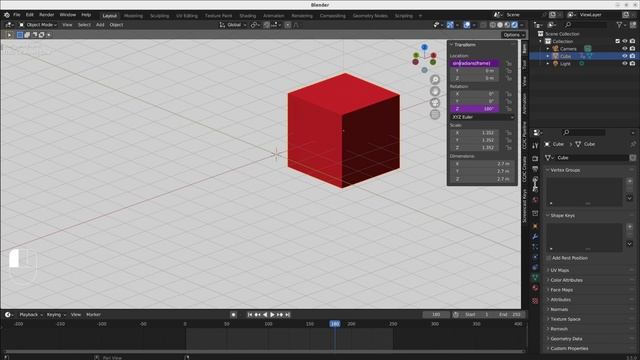Jump to the timeline end frame
This screenshot has width=640, height=360.
coord(288,315)
